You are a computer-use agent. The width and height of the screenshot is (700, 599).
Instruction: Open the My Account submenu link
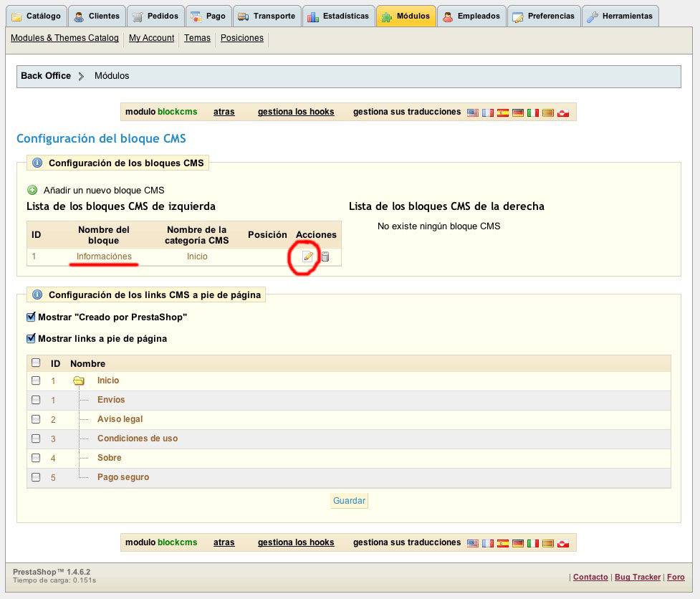pyautogui.click(x=151, y=38)
